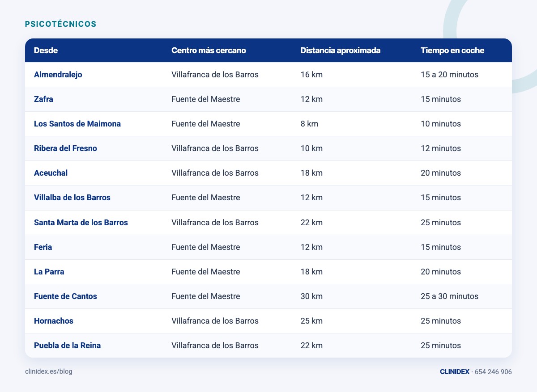Select the 'Zafra' row name
Image resolution: width=537 pixels, height=392 pixels.
click(x=43, y=99)
